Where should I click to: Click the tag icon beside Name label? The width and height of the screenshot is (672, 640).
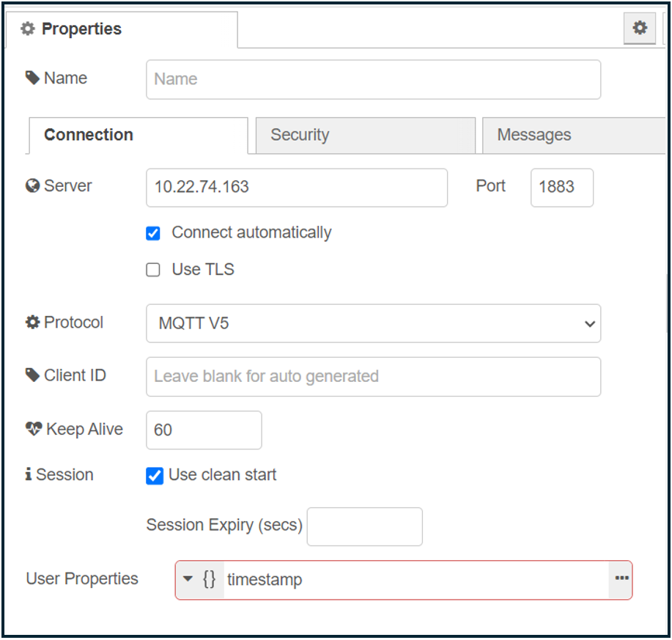32,78
